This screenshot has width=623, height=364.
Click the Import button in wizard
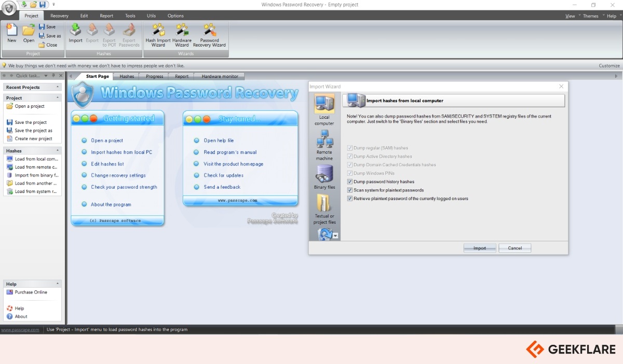[x=480, y=248]
